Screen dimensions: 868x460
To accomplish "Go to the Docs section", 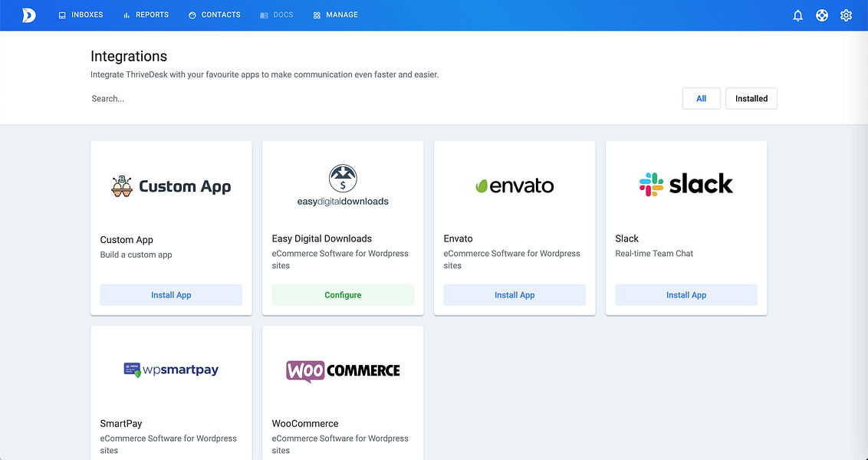I will tap(276, 15).
